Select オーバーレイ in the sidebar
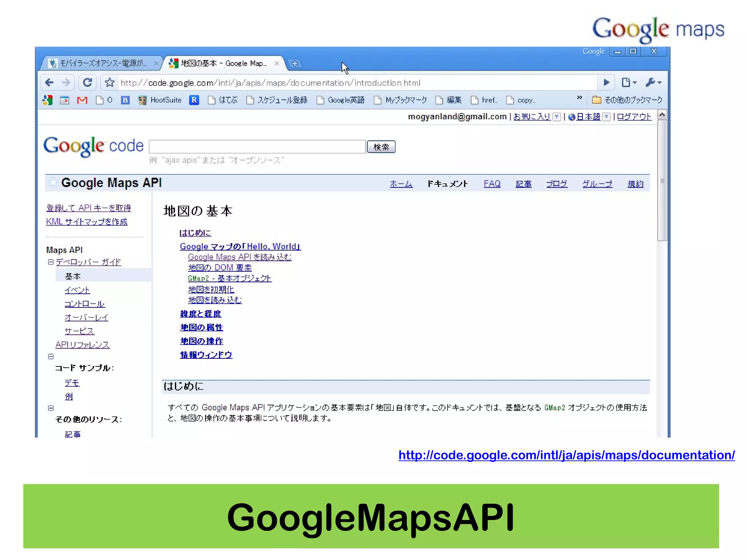The height and width of the screenshot is (560, 747). pyautogui.click(x=86, y=318)
